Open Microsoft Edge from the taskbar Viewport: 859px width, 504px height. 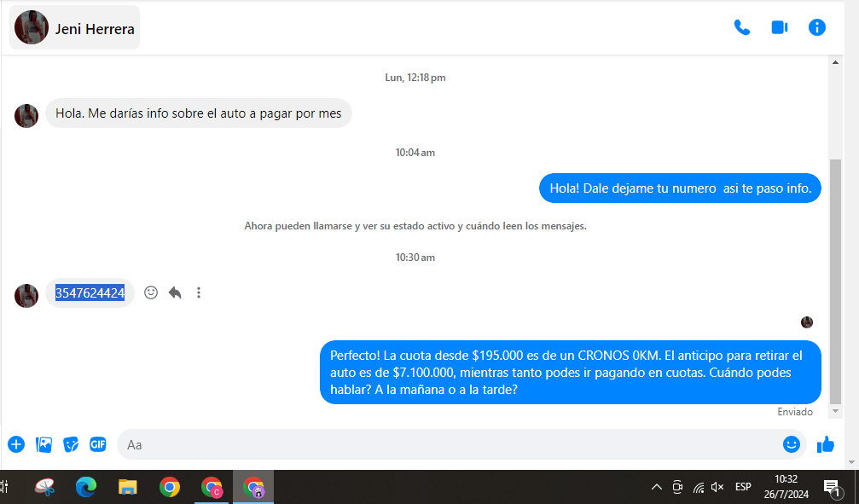click(86, 487)
